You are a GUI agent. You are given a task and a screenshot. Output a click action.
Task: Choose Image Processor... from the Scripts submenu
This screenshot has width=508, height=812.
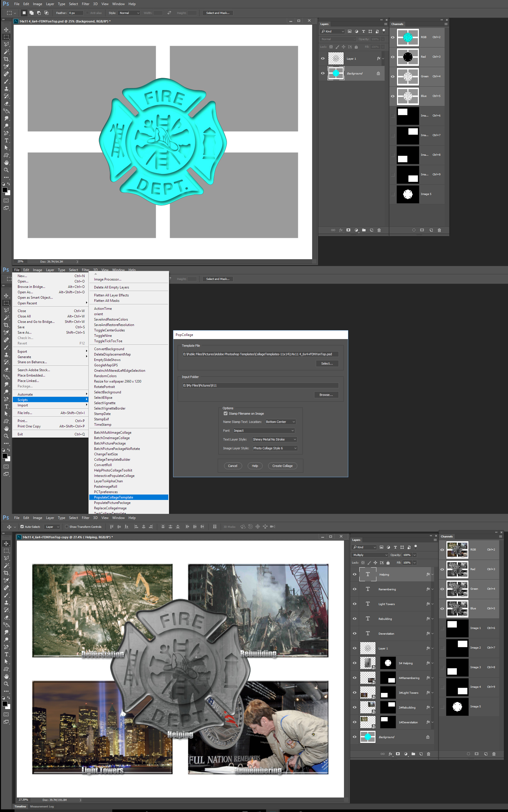pos(129,279)
